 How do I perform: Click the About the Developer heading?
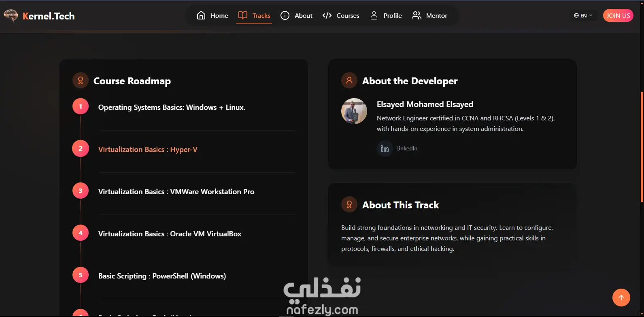click(410, 81)
